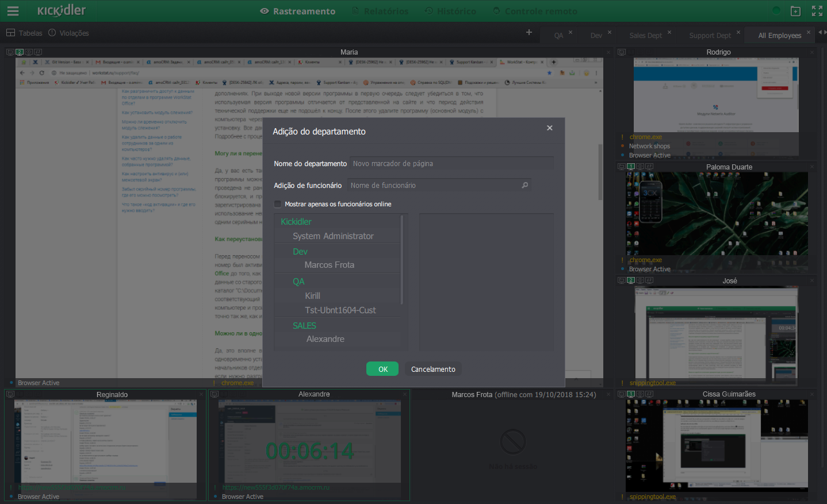Click Maria's green monitor 2 icon
The width and height of the screenshot is (827, 504).
[19, 52]
